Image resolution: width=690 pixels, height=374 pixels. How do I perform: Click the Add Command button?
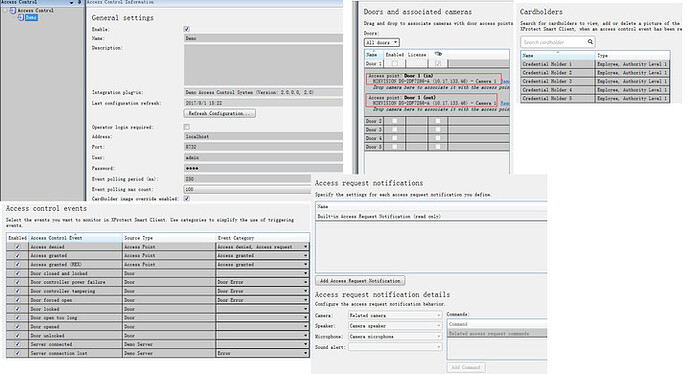(466, 367)
